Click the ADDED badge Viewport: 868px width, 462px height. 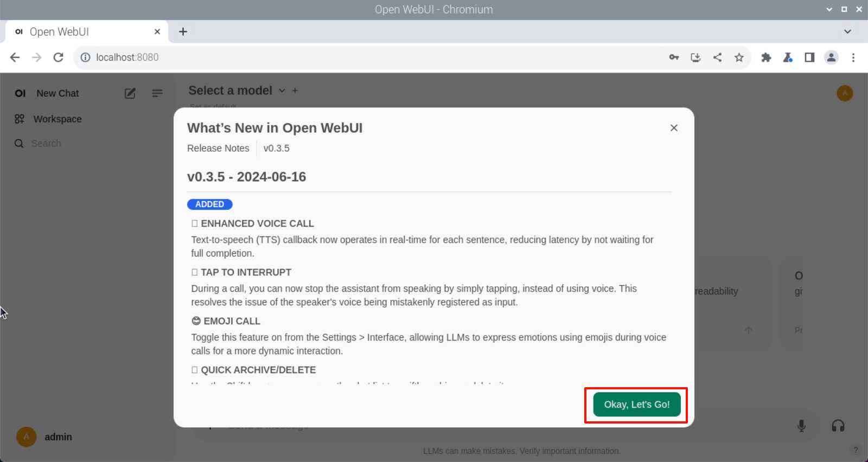pyautogui.click(x=210, y=204)
